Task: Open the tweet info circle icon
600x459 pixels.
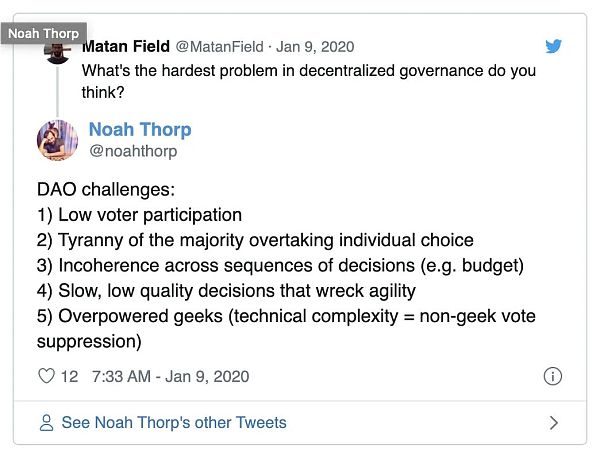Action: (x=552, y=377)
